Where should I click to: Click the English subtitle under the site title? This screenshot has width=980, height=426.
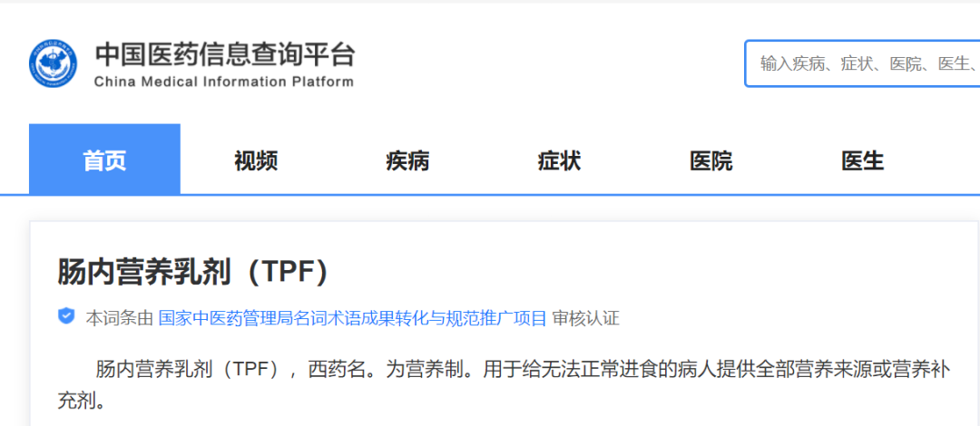click(x=223, y=82)
